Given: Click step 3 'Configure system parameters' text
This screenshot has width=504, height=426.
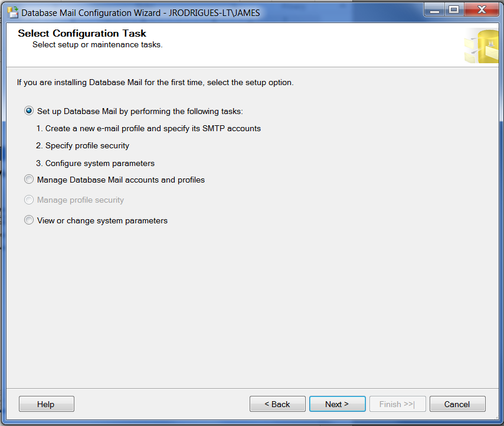Looking at the screenshot, I should [x=95, y=163].
